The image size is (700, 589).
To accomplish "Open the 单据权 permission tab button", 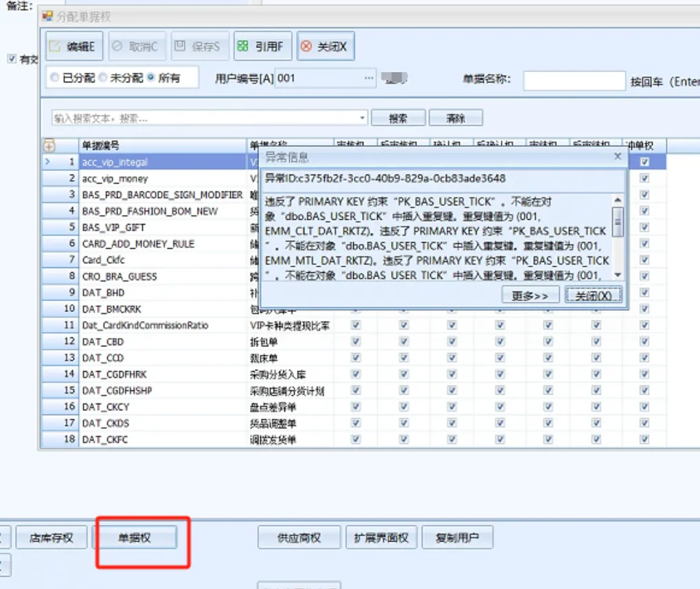I will 135,538.
